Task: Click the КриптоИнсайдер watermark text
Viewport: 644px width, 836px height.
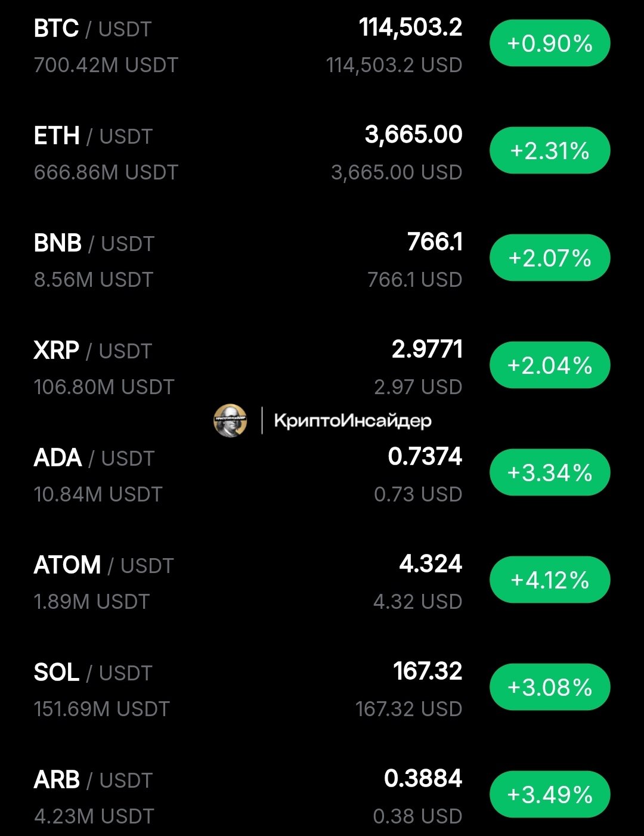Action: [352, 421]
